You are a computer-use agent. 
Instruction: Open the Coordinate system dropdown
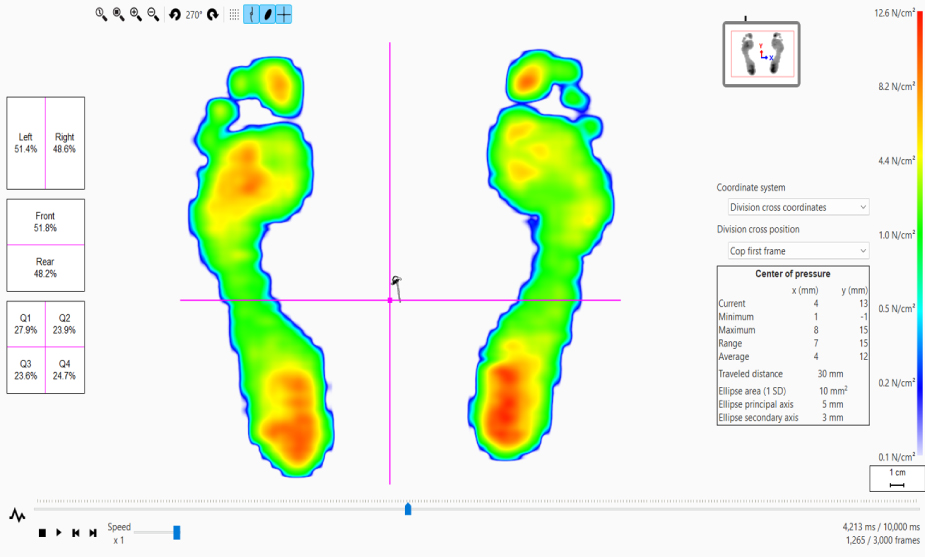coord(798,207)
